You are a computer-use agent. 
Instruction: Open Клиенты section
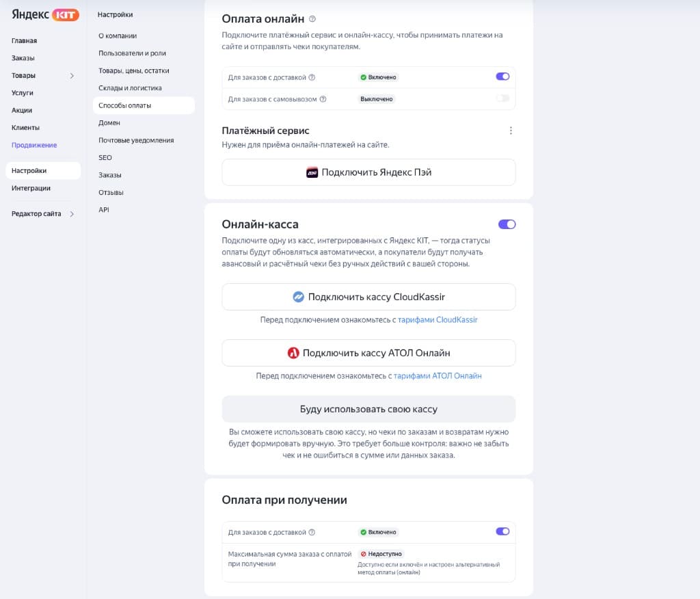(25, 128)
